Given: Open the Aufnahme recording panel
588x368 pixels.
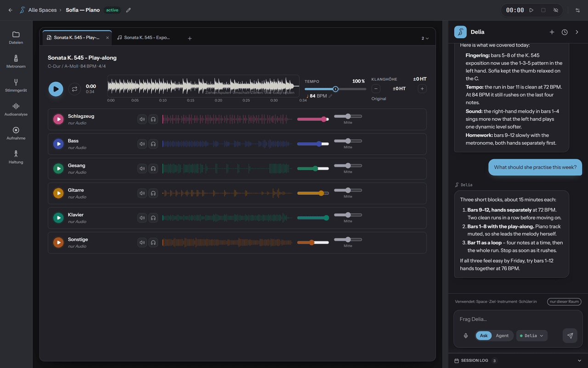Looking at the screenshot, I should [16, 133].
